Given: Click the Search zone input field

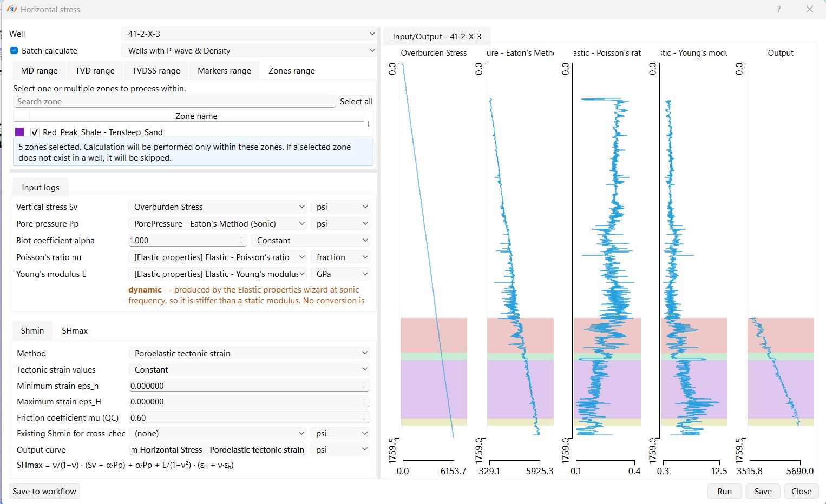Looking at the screenshot, I should pos(174,102).
